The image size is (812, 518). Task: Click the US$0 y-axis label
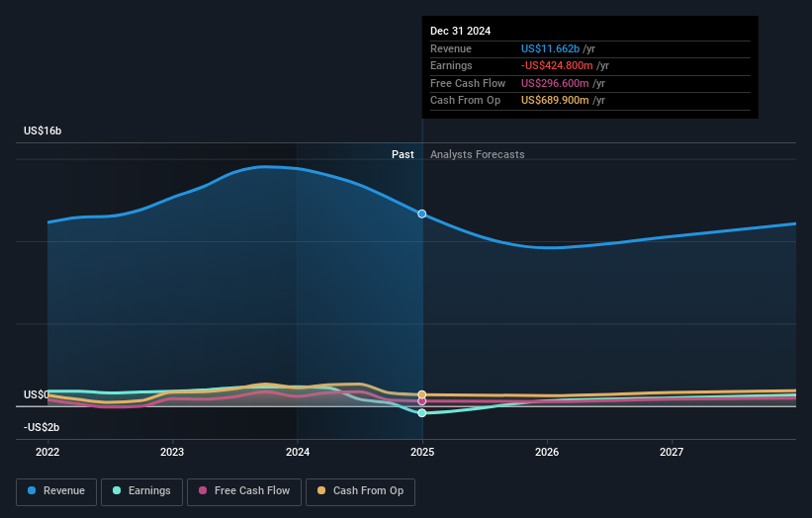click(x=37, y=394)
